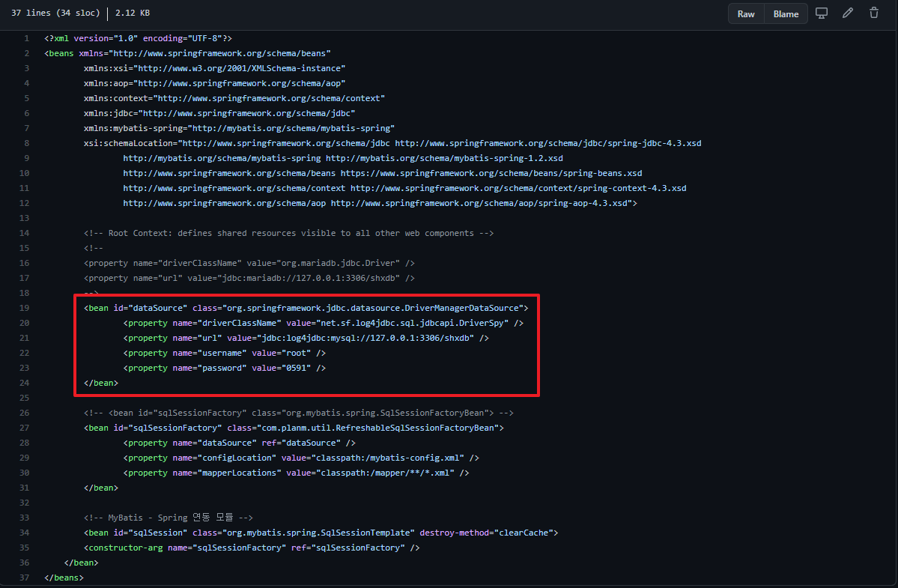The width and height of the screenshot is (898, 588).
Task: Click the Root Context comment line
Action: 288,233
